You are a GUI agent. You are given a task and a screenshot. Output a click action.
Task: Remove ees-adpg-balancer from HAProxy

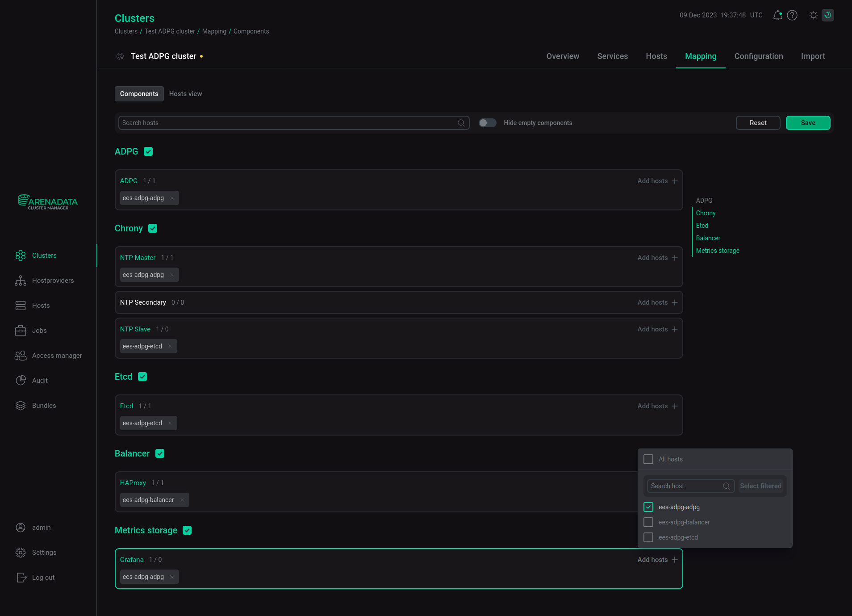click(182, 500)
